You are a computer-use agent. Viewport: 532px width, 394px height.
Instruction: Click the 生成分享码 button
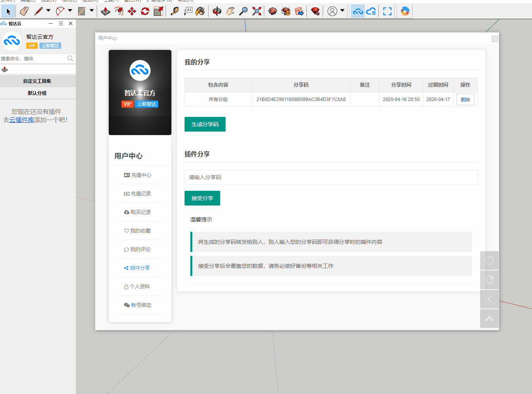[205, 124]
